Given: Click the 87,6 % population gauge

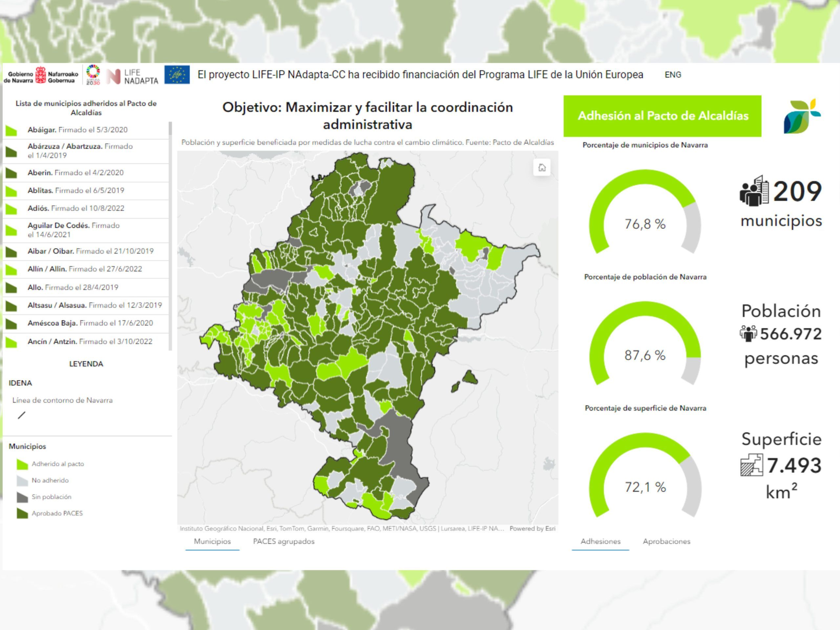Looking at the screenshot, I should 645,343.
